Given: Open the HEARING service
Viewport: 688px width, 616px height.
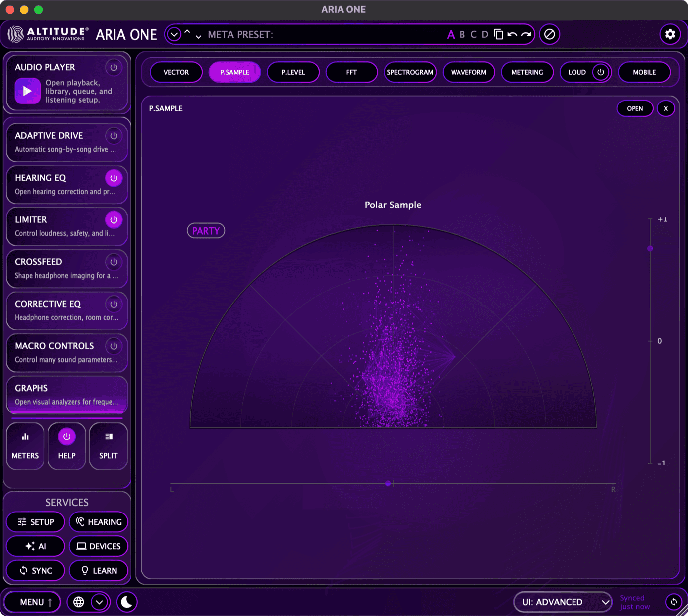Looking at the screenshot, I should (x=99, y=522).
